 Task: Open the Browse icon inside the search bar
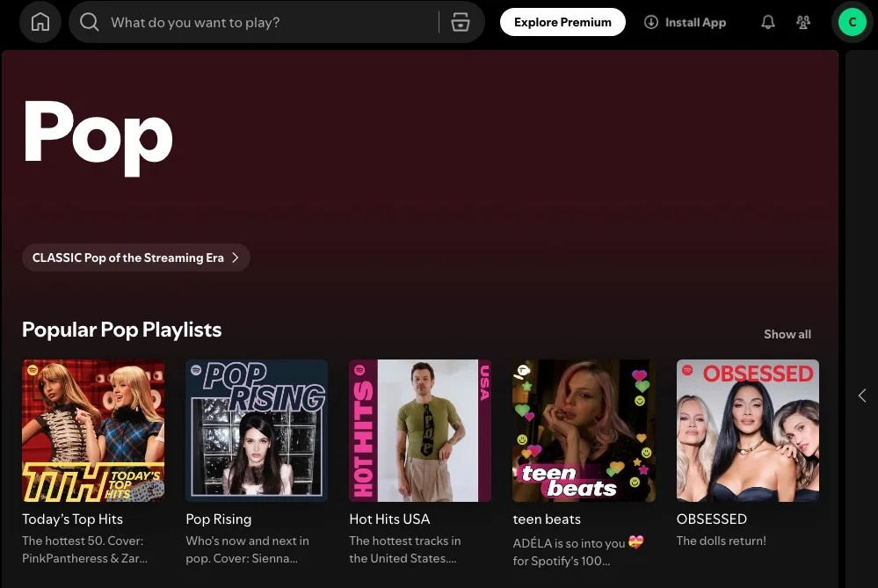461,22
